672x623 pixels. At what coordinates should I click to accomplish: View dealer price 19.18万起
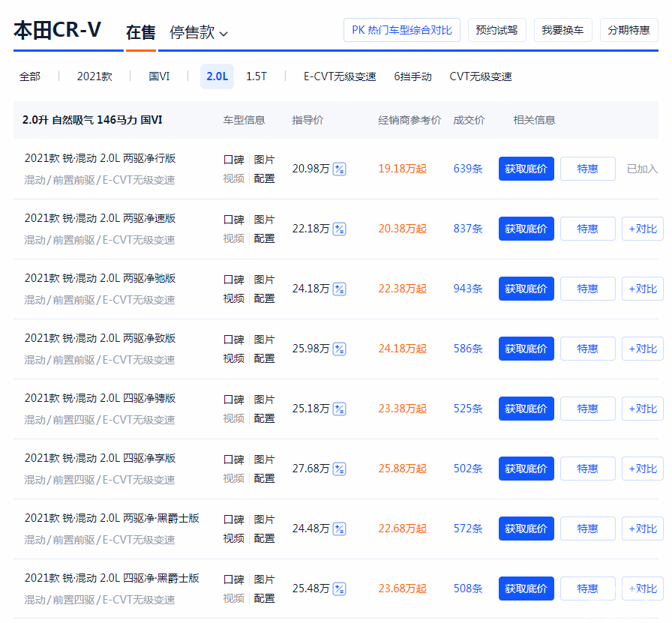tap(402, 169)
